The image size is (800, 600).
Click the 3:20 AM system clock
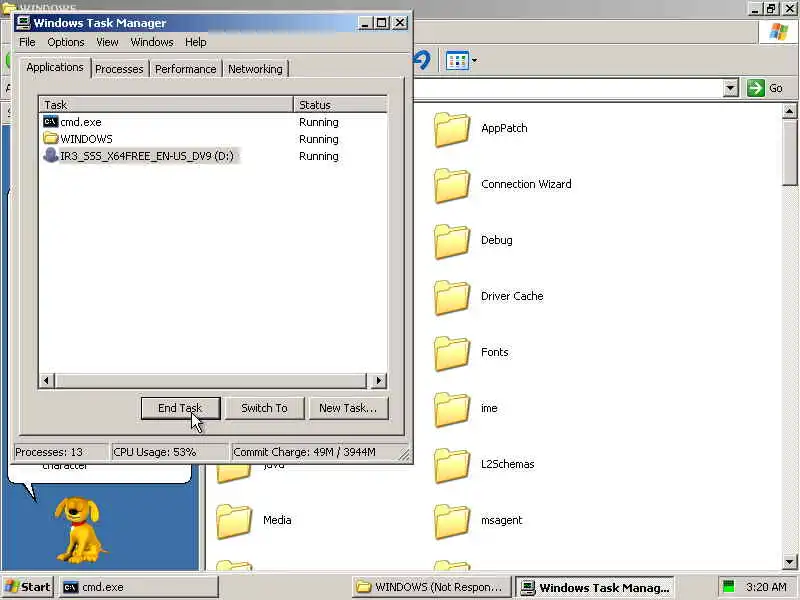[766, 587]
